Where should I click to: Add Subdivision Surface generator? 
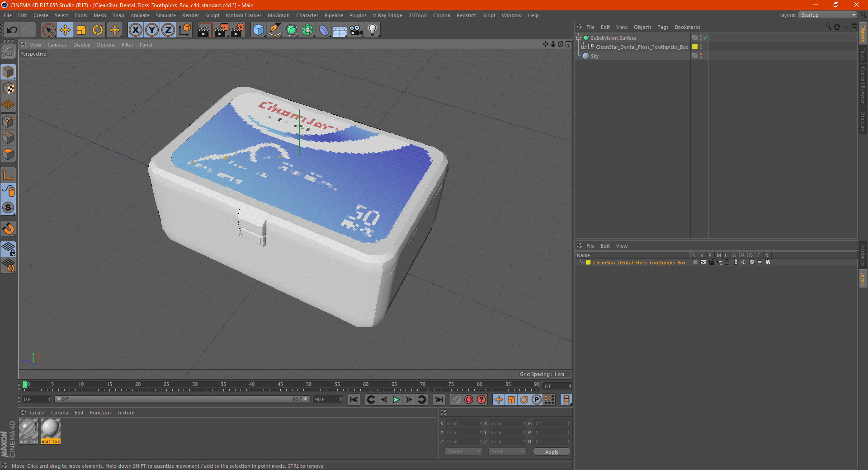(292, 30)
